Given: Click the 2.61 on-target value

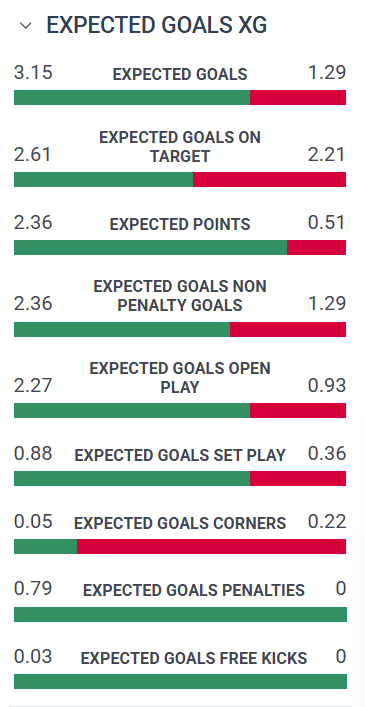Looking at the screenshot, I should pyautogui.click(x=32, y=155).
